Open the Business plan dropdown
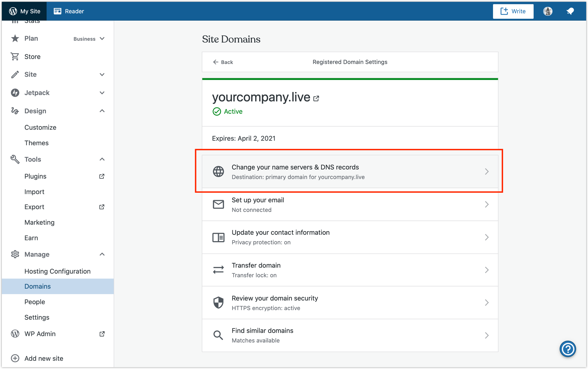588x369 pixels. click(89, 39)
